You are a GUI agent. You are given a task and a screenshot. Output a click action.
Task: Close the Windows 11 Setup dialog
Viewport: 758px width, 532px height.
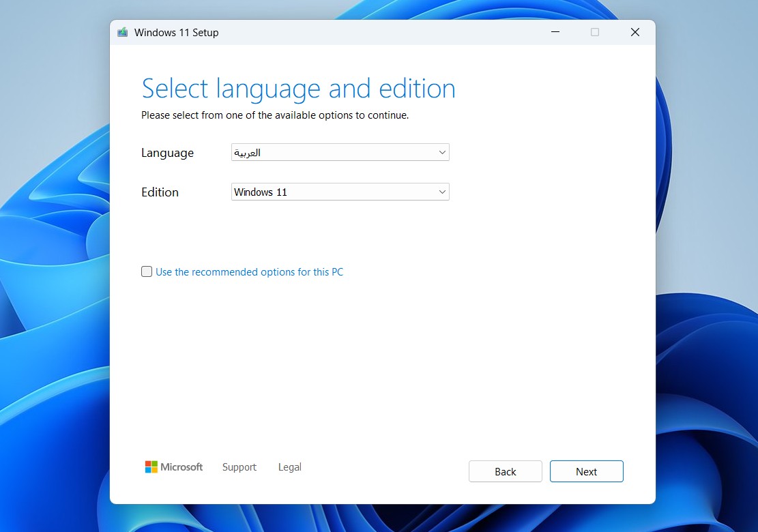(x=635, y=32)
